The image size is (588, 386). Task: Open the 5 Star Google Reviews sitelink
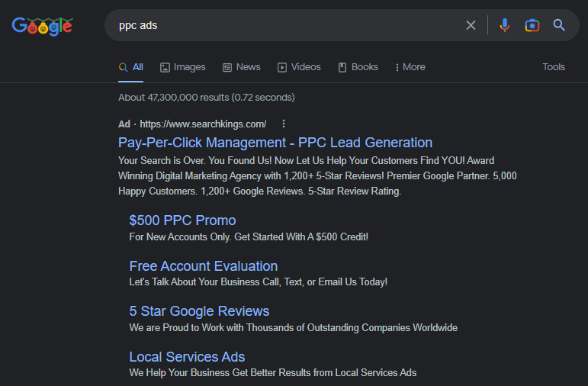point(199,311)
